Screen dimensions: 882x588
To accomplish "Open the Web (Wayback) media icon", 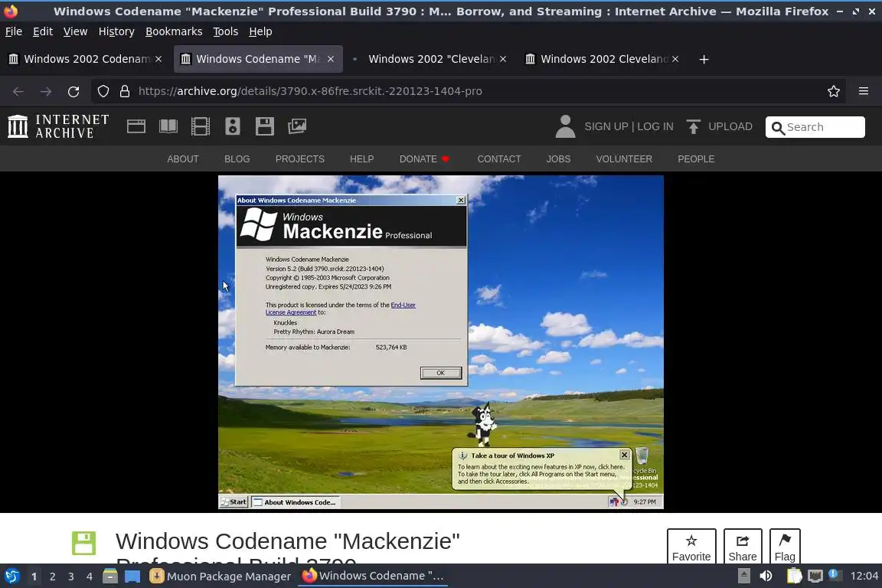I will [x=136, y=126].
